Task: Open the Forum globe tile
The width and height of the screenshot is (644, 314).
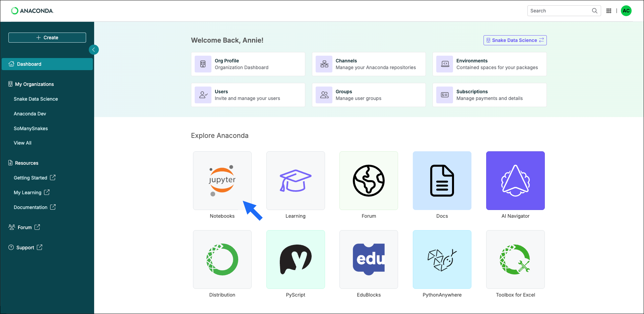Action: (369, 180)
